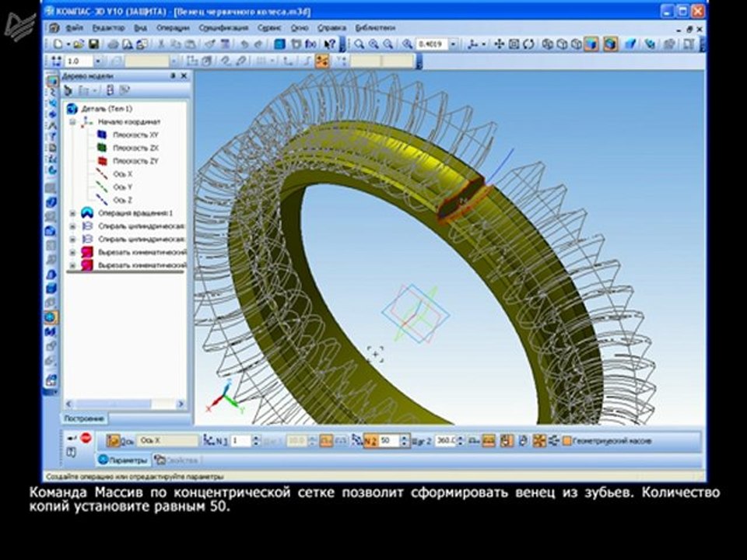Click the Show All fit view icon

pos(514,44)
